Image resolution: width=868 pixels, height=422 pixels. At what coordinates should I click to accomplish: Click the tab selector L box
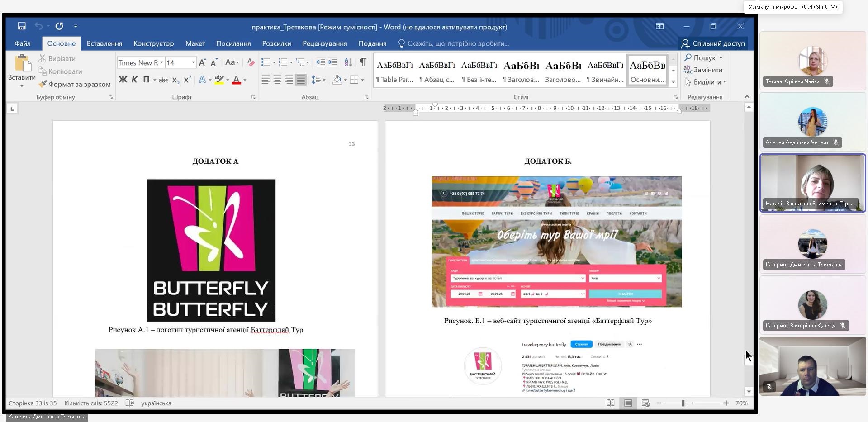12,109
